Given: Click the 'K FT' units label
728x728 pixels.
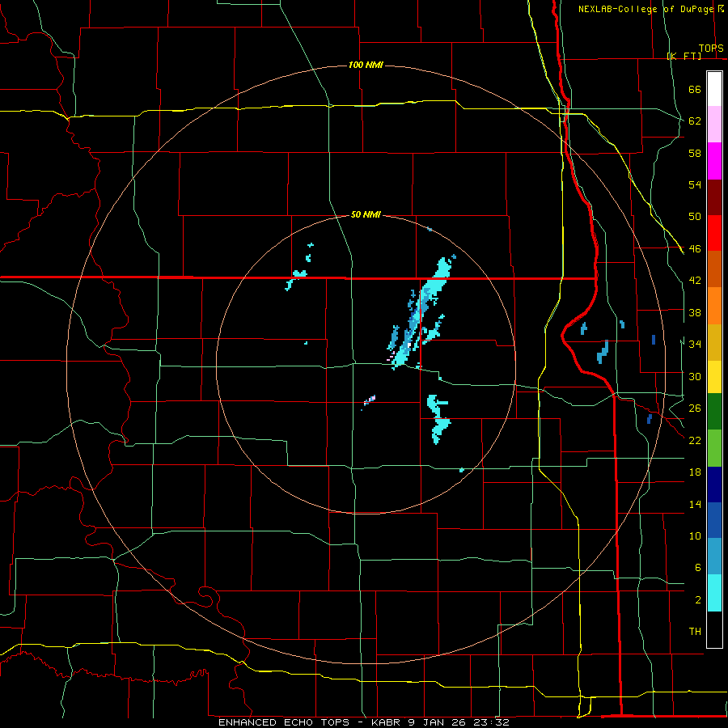Looking at the screenshot, I should [684, 56].
